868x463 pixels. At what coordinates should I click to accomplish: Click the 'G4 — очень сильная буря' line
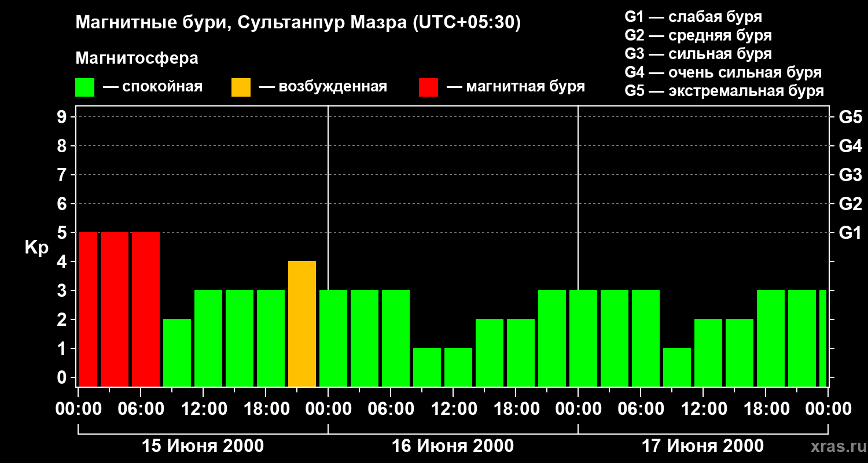(723, 72)
